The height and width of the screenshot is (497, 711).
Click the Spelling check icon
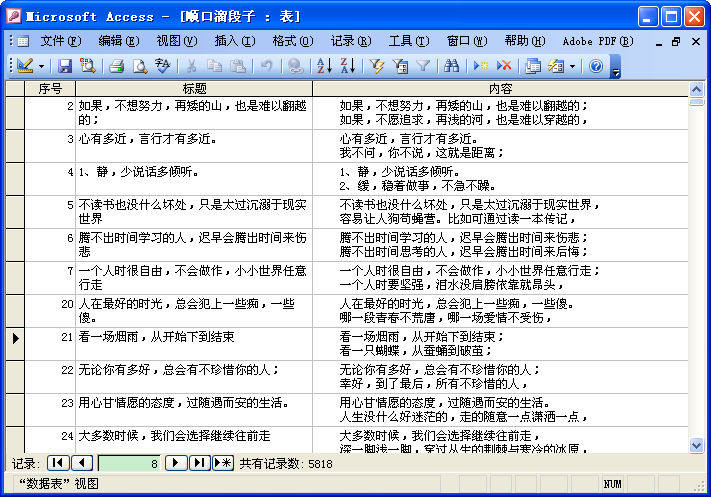point(162,66)
